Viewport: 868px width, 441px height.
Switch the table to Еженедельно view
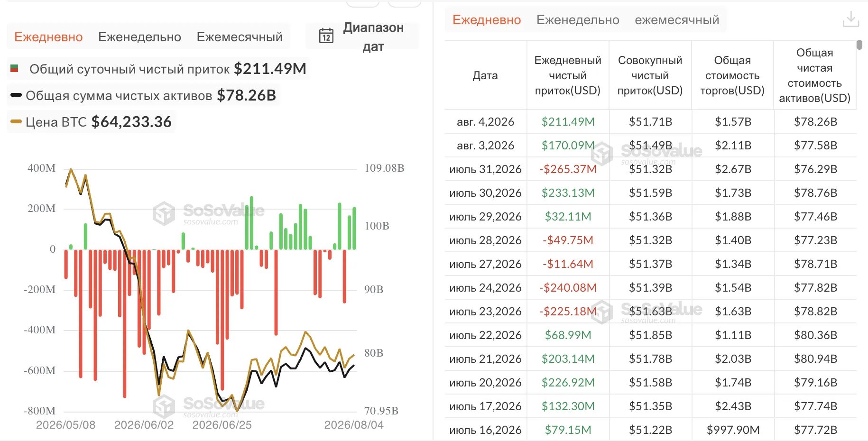coord(578,20)
